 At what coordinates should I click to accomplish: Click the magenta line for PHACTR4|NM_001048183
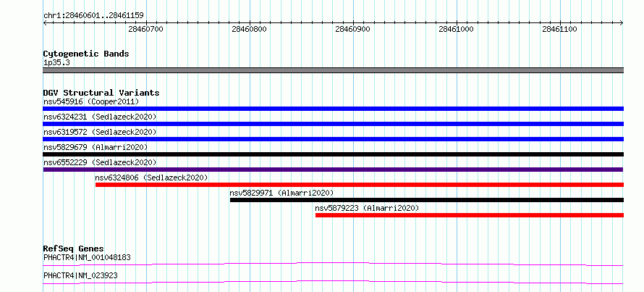tap(333, 264)
